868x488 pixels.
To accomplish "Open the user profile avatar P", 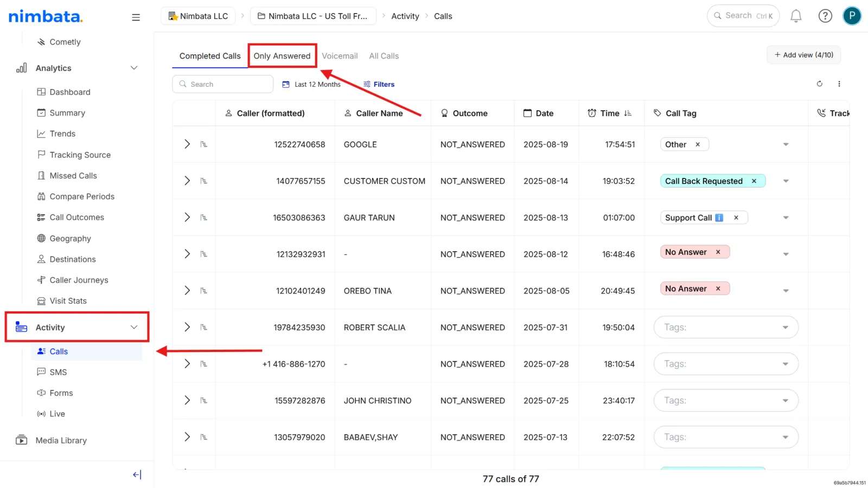I will pyautogui.click(x=852, y=16).
